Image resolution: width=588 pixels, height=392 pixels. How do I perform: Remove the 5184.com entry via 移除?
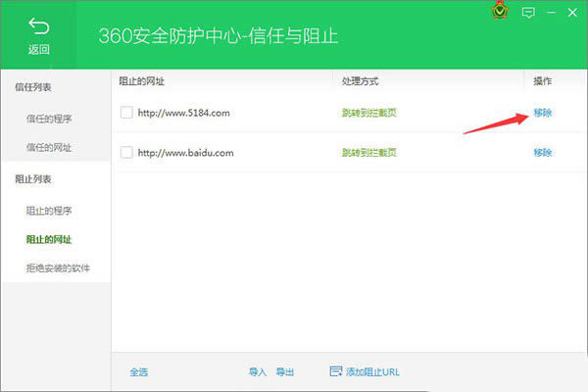click(x=542, y=113)
